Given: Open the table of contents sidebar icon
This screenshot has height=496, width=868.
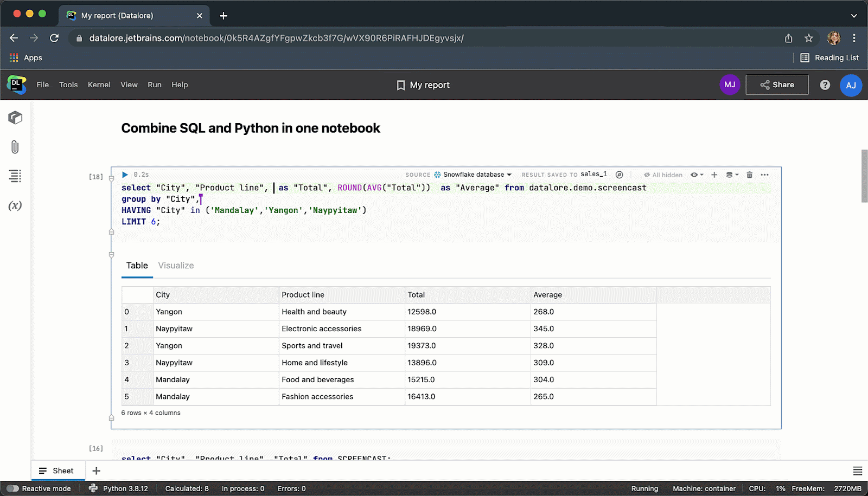Looking at the screenshot, I should [x=15, y=176].
